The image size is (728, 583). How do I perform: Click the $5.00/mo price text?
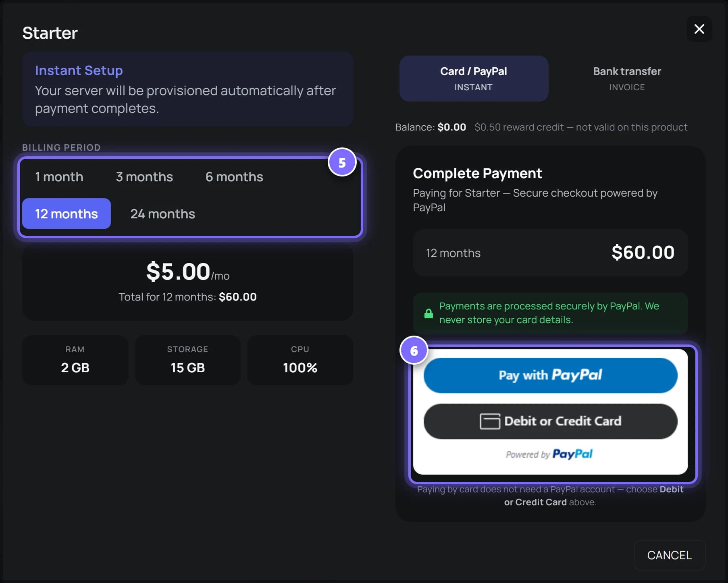pos(187,271)
